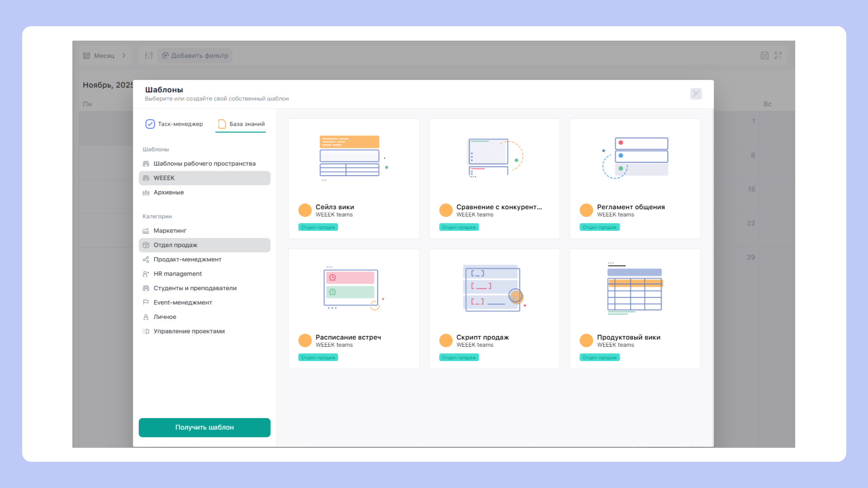Image resolution: width=868 pixels, height=488 pixels.
Task: Click the fullscreen expand icon
Action: [x=778, y=56]
